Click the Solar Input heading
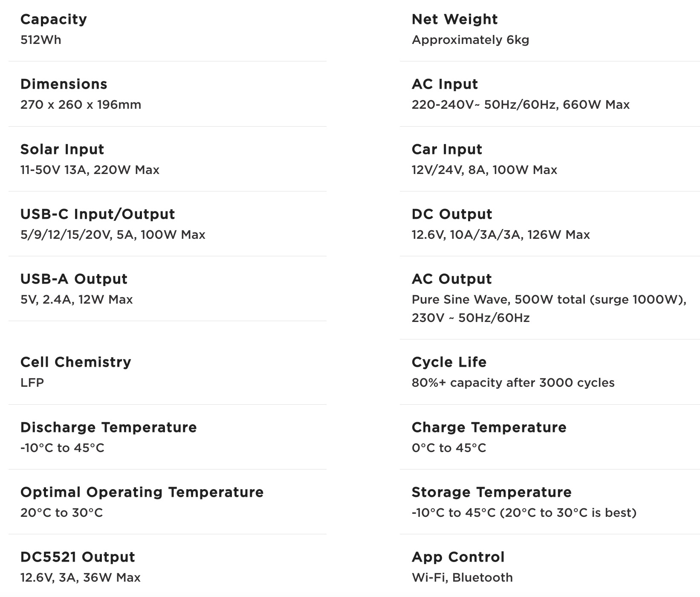Viewport: 700px width, 597px height. (x=62, y=149)
